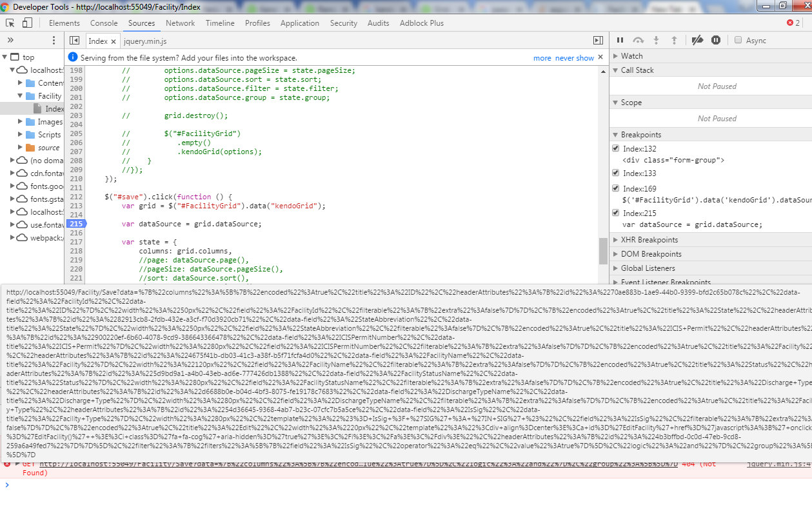Viewport: 812px width, 514px height.
Task: Open the Console tab
Action: (104, 23)
